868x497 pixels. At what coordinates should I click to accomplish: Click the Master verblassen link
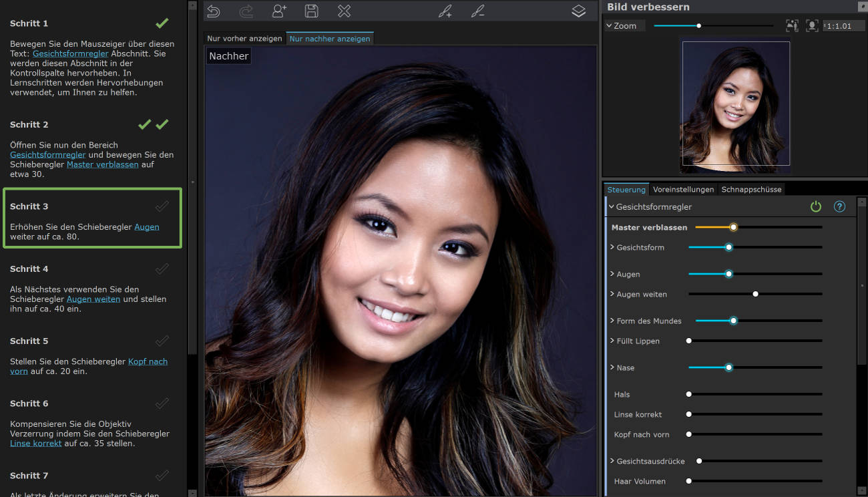coord(103,164)
